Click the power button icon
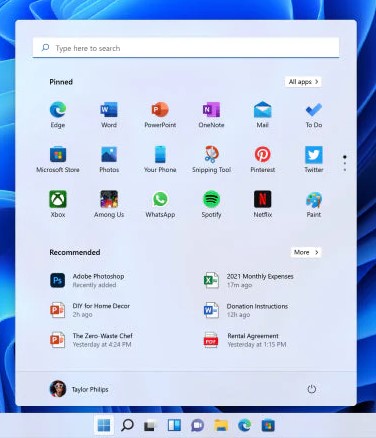 (312, 389)
